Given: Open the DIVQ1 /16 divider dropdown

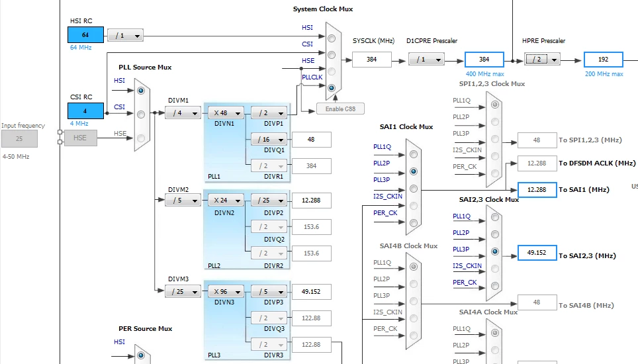Looking at the screenshot, I should point(269,140).
